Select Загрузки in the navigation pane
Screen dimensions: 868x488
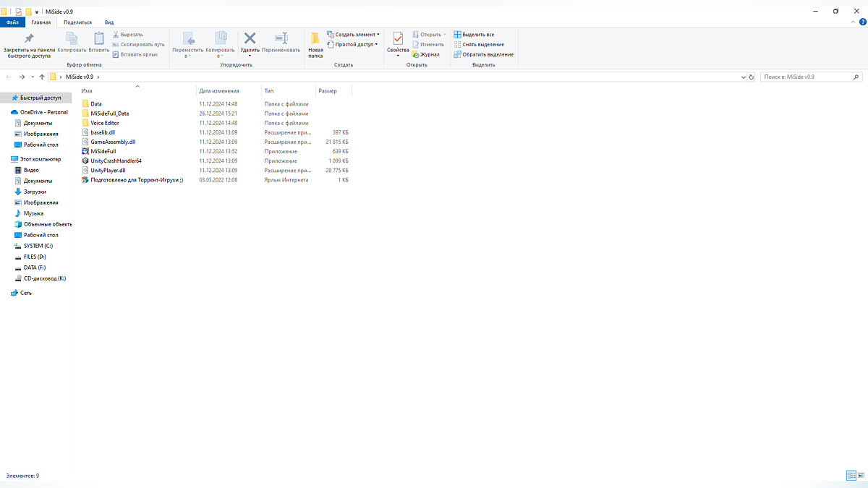pos(35,192)
